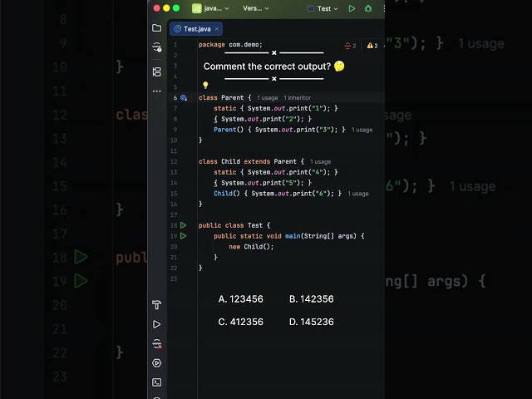
Task: Click the 1 usage hint next to Child class
Action: coord(320,162)
